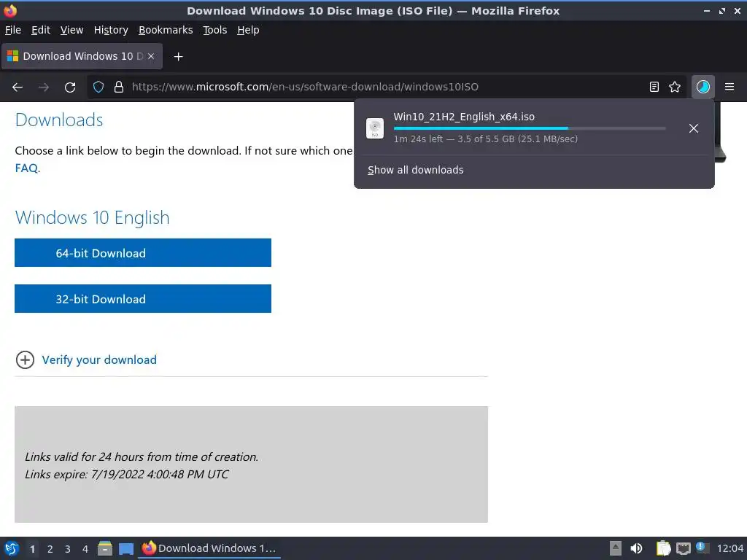747x560 pixels.
Task: Cancel the Win10 ISO download
Action: [694, 128]
